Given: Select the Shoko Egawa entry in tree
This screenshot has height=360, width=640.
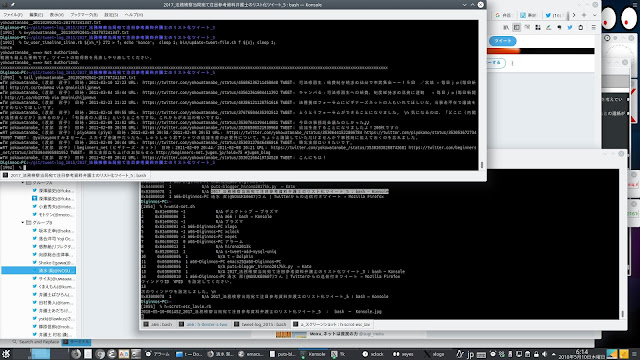Looking at the screenshot, I should [53, 262].
